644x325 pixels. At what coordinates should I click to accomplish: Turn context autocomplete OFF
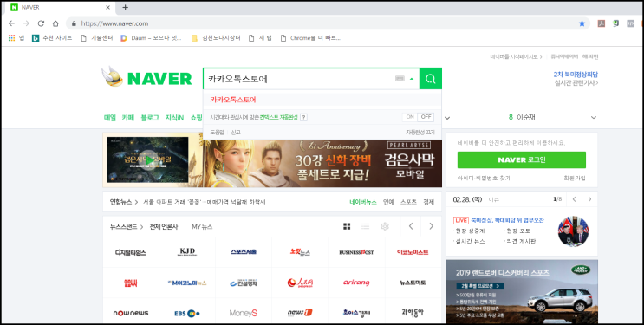tap(426, 117)
